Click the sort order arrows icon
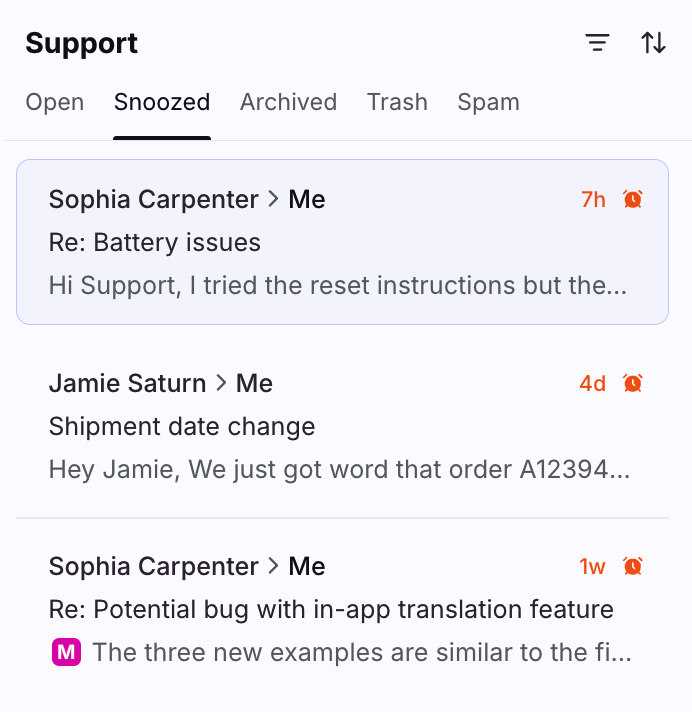The width and height of the screenshot is (692, 712). point(653,43)
